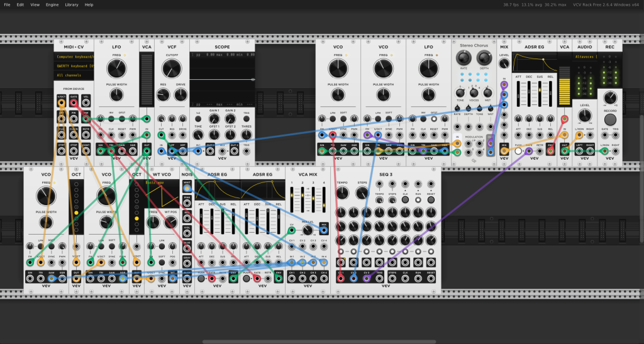Click the large DEPTH knob on Stereo Chorus
Screen dimensions: 644x344
(x=484, y=58)
